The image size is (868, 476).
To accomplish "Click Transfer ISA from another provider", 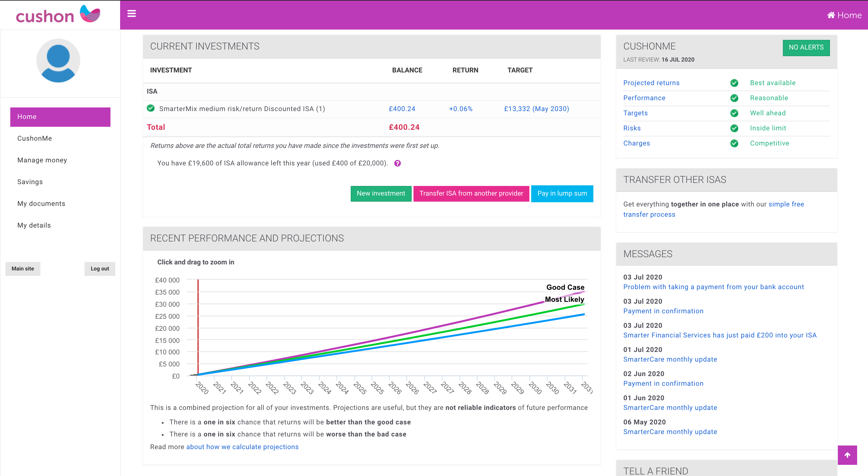I will (x=471, y=193).
